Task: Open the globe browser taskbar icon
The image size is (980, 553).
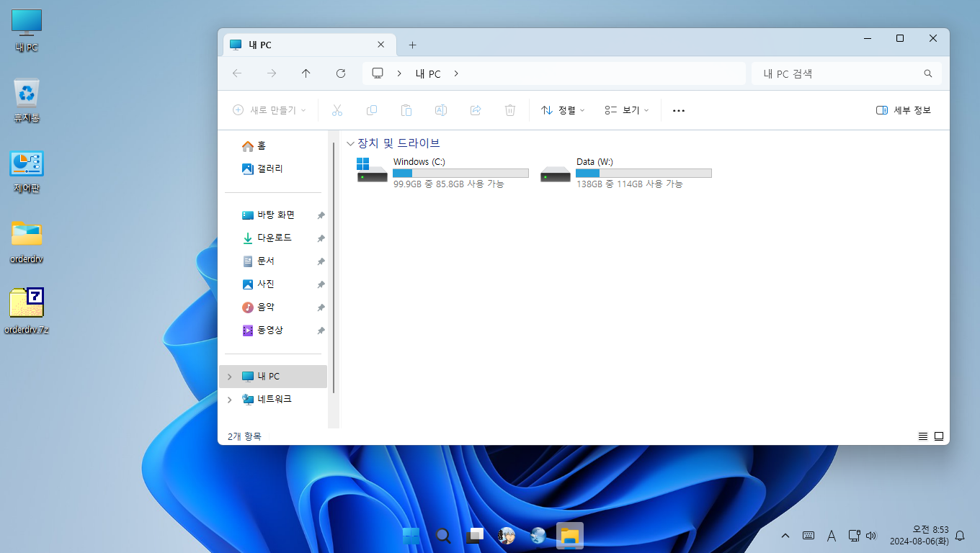Action: click(x=538, y=536)
